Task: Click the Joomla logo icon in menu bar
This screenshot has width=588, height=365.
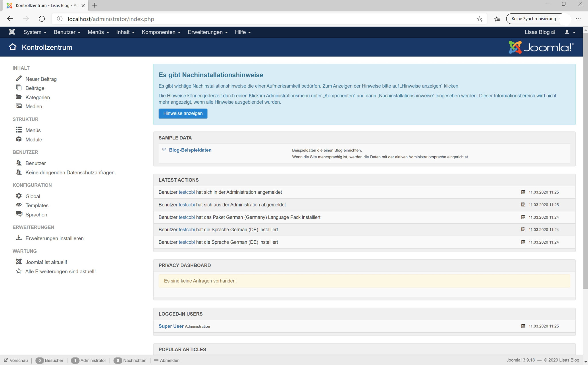Action: click(12, 32)
